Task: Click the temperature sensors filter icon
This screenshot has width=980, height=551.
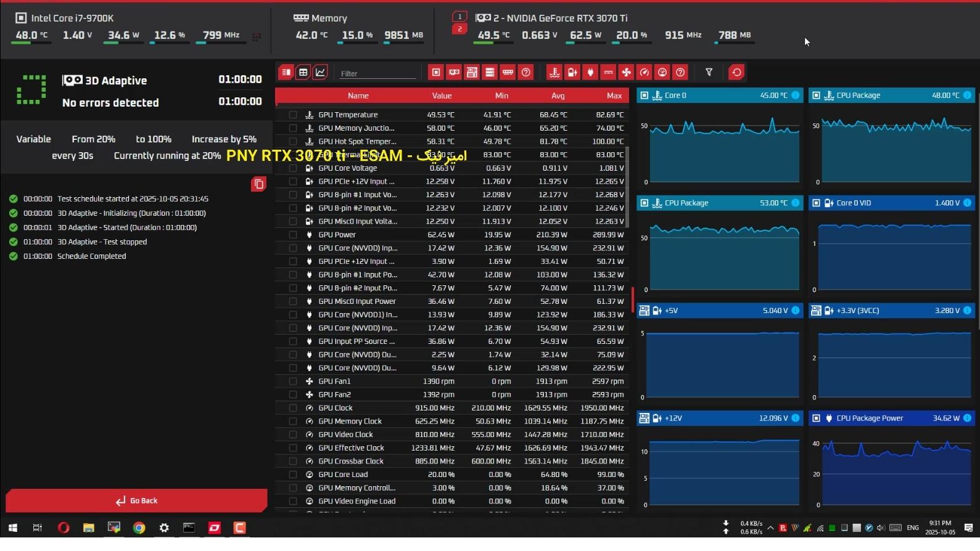Action: pyautogui.click(x=554, y=73)
